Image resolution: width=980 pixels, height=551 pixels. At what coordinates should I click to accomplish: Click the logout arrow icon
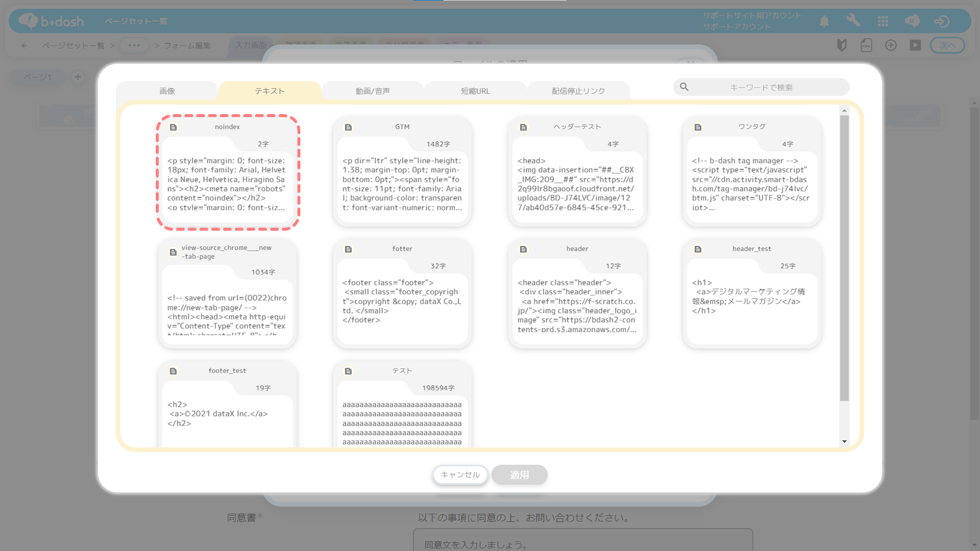pos(942,21)
